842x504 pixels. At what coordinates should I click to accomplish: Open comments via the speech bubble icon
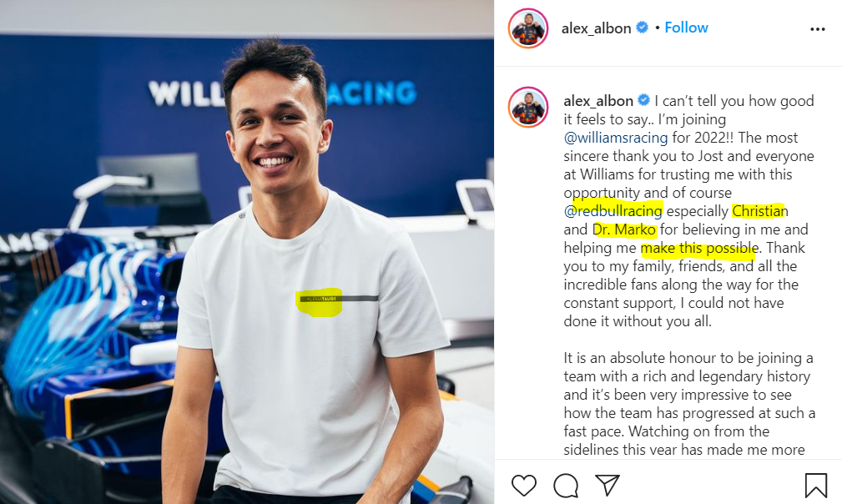566,485
